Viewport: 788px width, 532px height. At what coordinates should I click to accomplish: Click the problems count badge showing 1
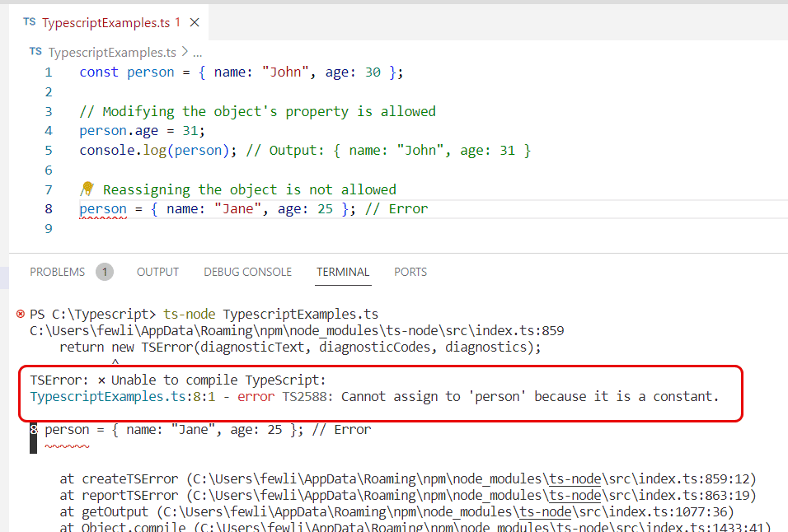coord(105,272)
